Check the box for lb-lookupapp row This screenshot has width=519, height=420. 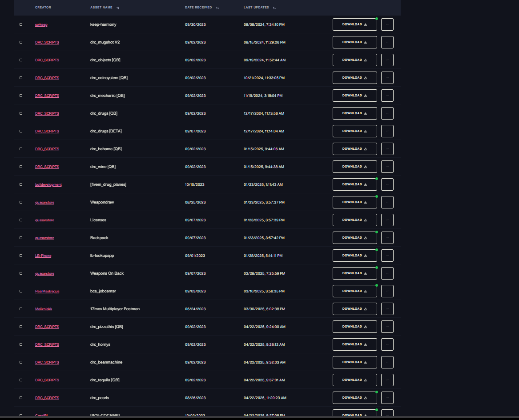pos(21,256)
